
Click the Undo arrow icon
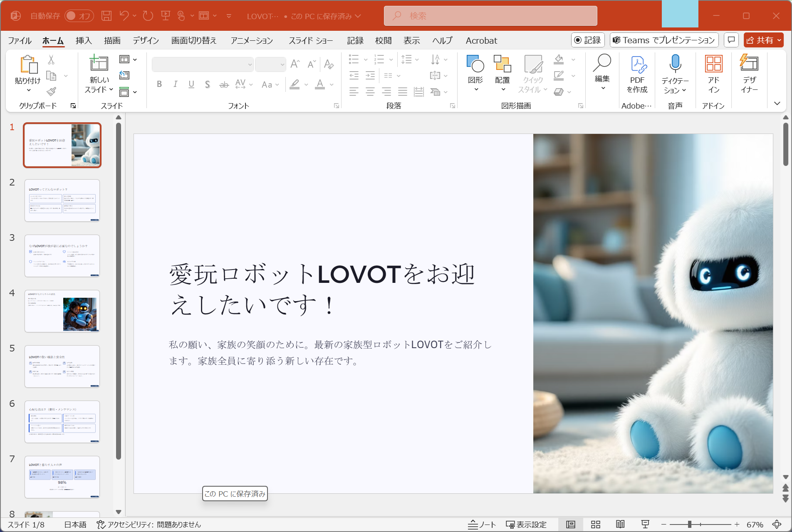click(x=124, y=16)
